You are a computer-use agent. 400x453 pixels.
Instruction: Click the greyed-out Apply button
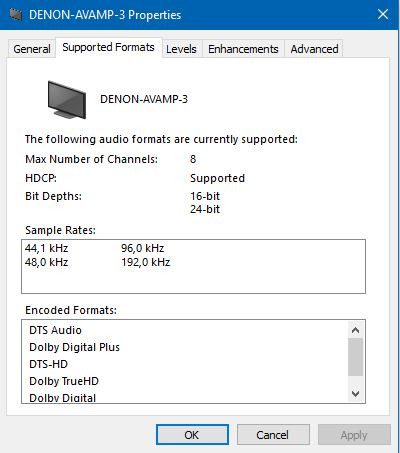[354, 435]
